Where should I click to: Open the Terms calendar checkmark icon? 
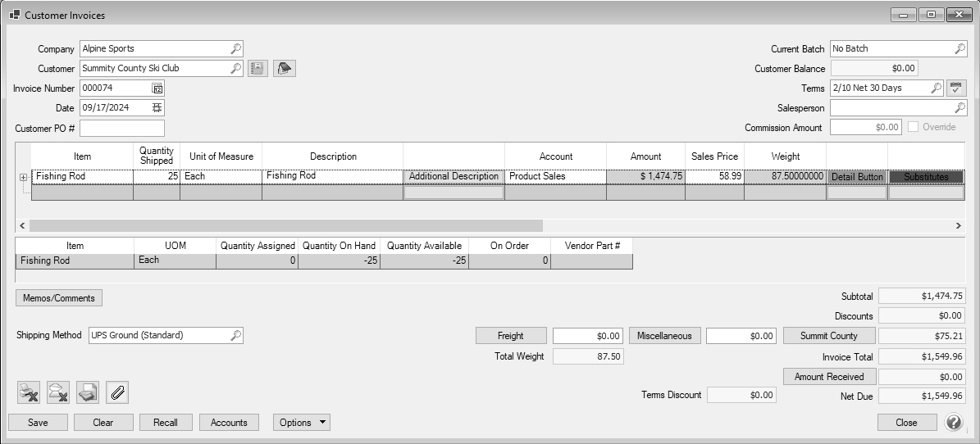click(957, 88)
